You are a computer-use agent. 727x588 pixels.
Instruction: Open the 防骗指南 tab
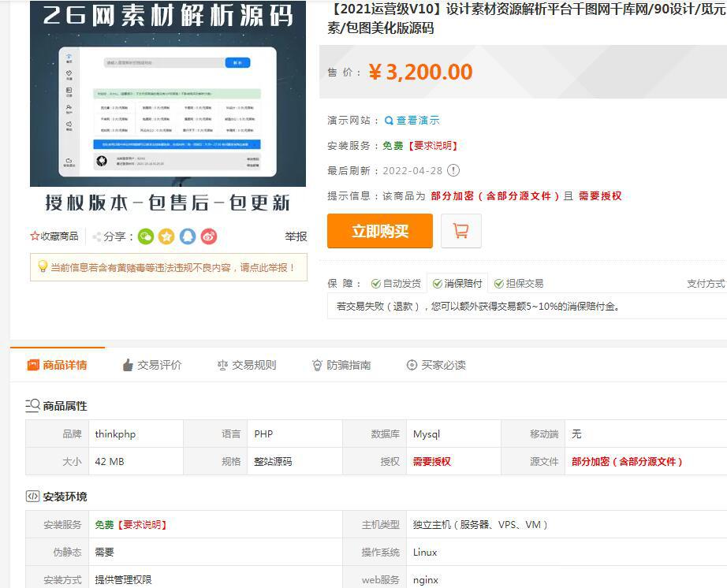tap(341, 365)
